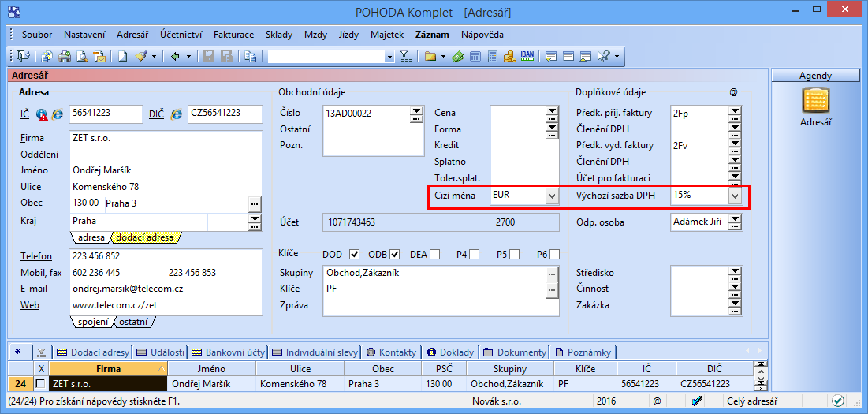Toggle the DOD key checkbox
868x414 pixels.
(x=355, y=255)
